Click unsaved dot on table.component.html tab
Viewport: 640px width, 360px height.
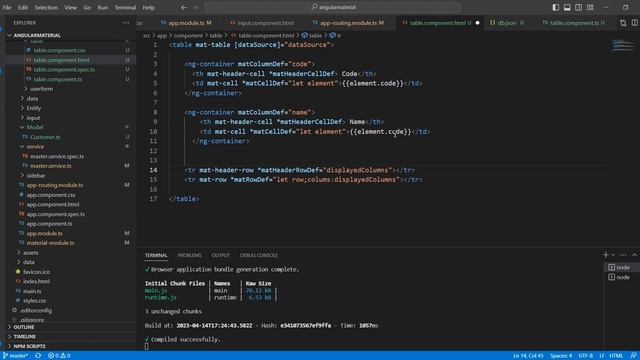point(477,23)
